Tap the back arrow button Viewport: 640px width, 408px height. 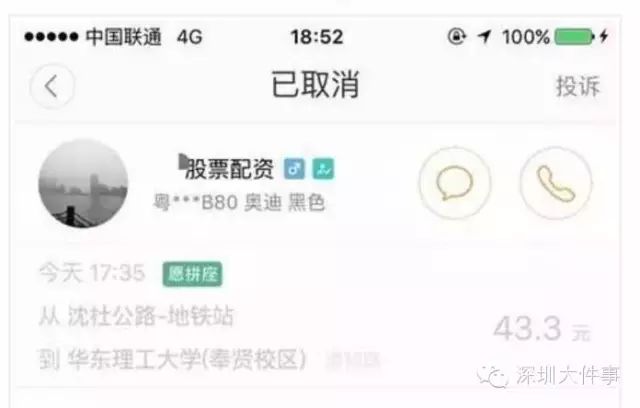coord(52,86)
